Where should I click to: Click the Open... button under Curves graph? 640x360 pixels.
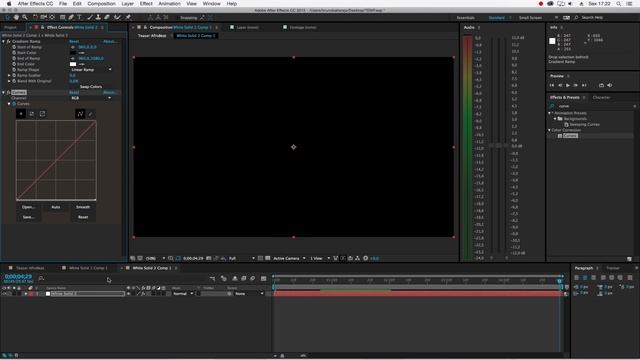pyautogui.click(x=28, y=207)
